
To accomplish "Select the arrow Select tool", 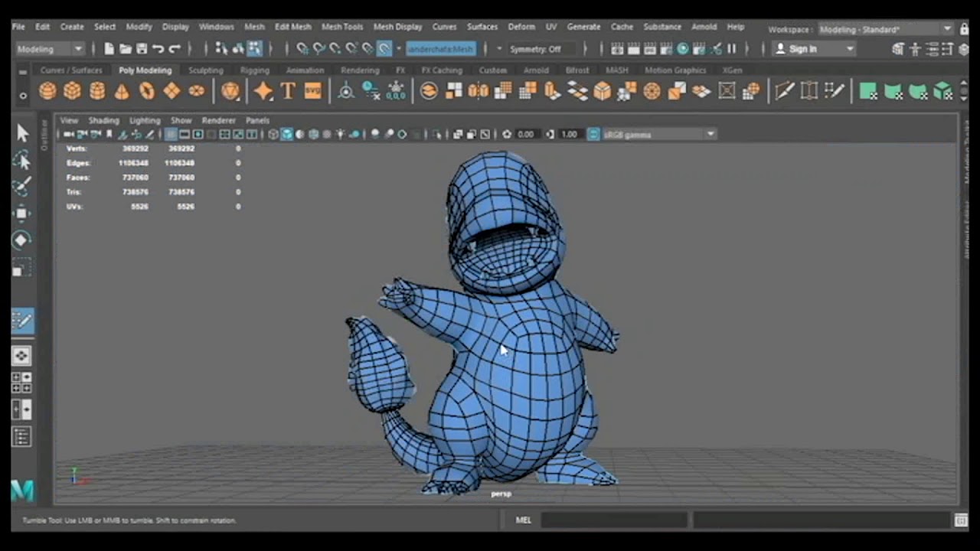I will (21, 133).
